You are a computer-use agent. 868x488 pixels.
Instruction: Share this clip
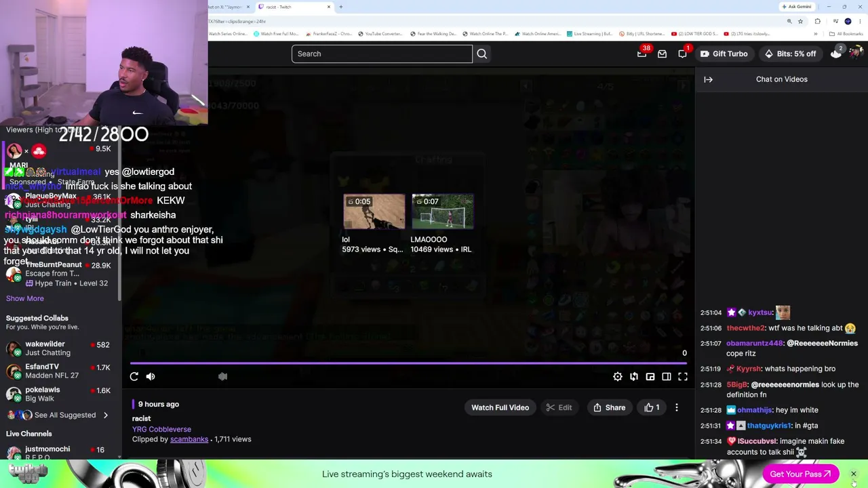point(609,407)
